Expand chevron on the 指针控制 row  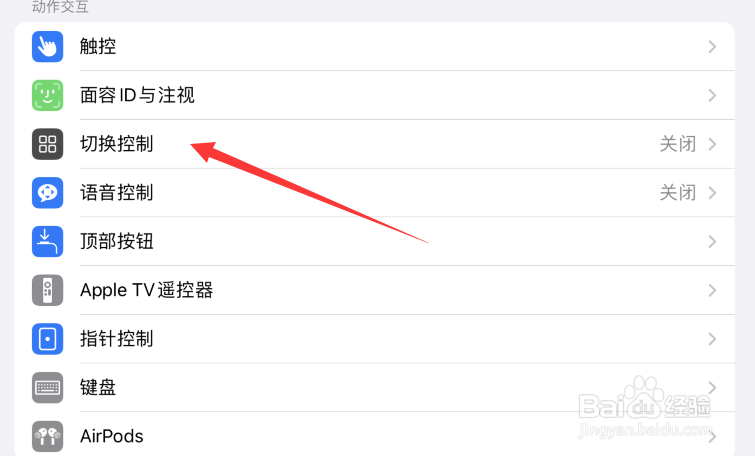tap(712, 339)
